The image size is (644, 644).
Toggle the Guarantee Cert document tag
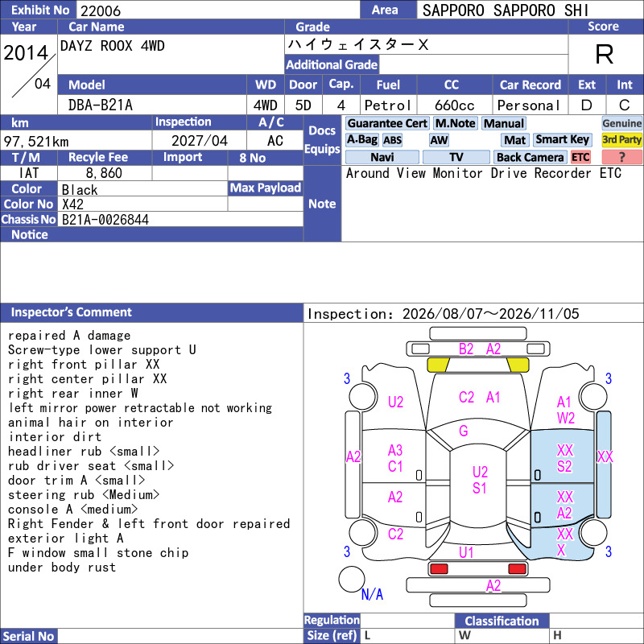[387, 123]
